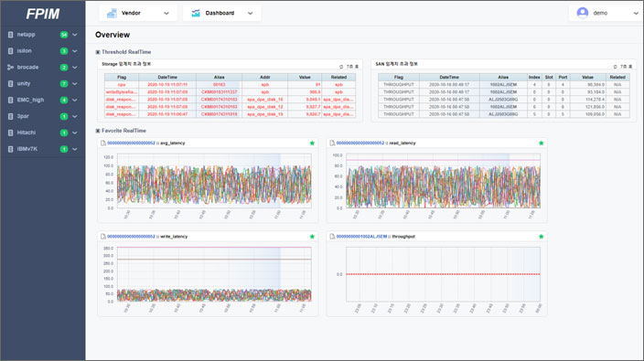Click the throughput chart plot area
The image size is (644, 361).
pos(443,274)
